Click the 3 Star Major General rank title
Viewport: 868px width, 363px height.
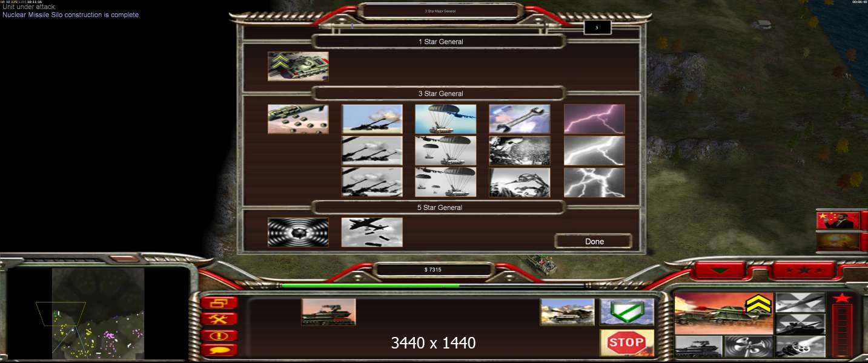point(440,11)
